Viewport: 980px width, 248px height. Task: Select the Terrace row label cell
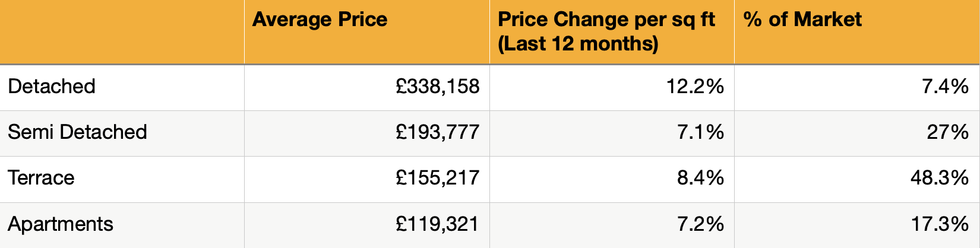[41, 178]
